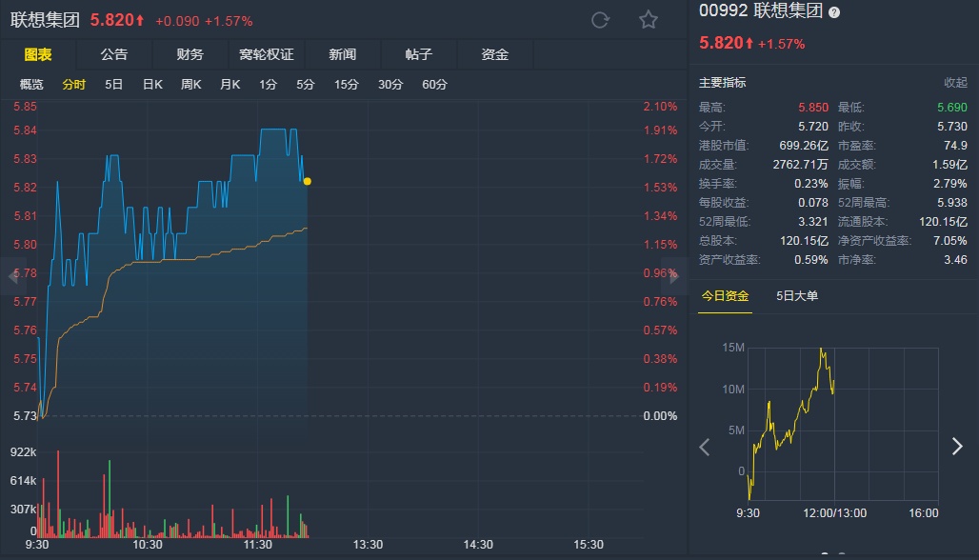Open the 帖子 tab
979x560 pixels.
[419, 54]
